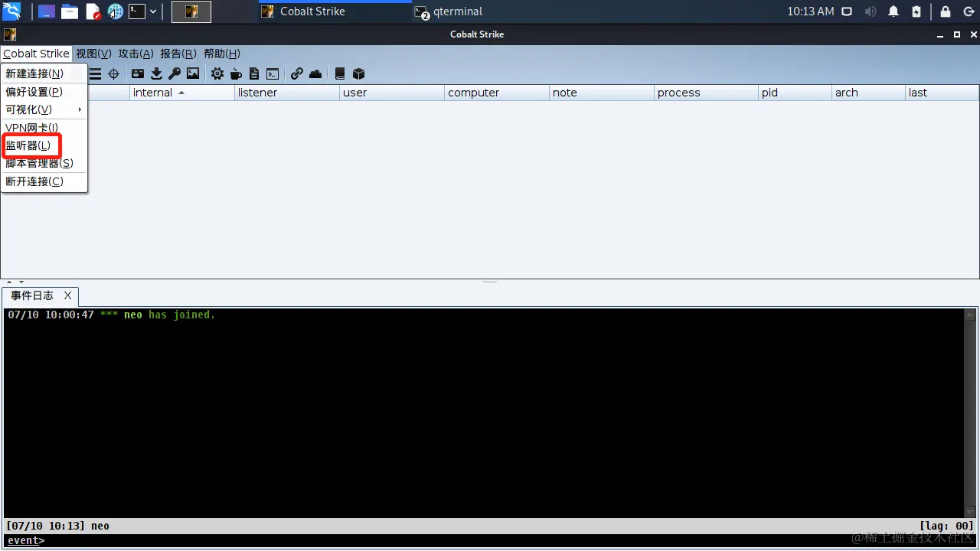Sort by the computer column header
This screenshot has width=980, height=551.
click(x=497, y=93)
